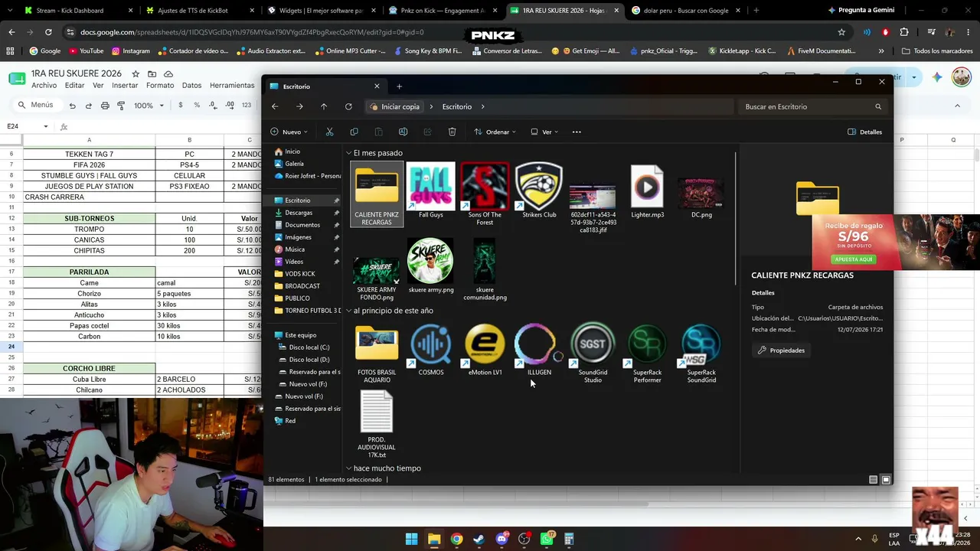The image size is (980, 551).
Task: Switch to details list view in status bar
Action: point(873,480)
